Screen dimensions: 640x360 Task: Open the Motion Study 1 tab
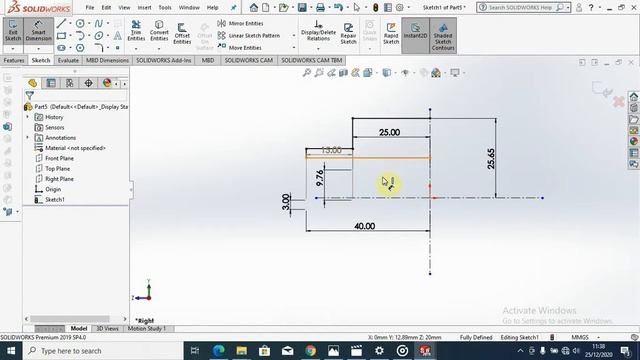coord(147,329)
